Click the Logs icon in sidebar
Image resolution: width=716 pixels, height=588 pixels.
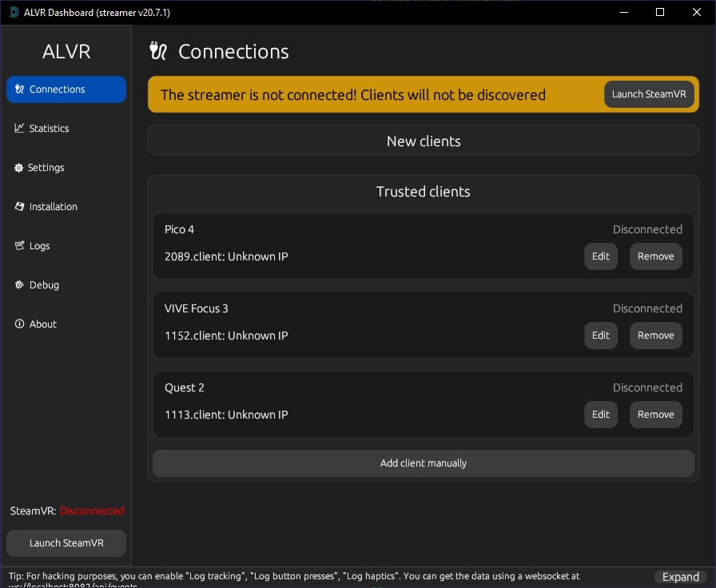20,246
